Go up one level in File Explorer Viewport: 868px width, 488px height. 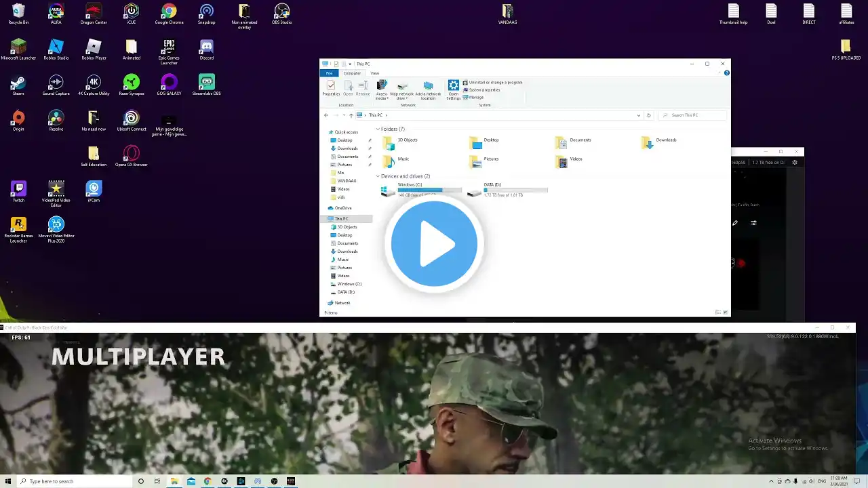(351, 115)
